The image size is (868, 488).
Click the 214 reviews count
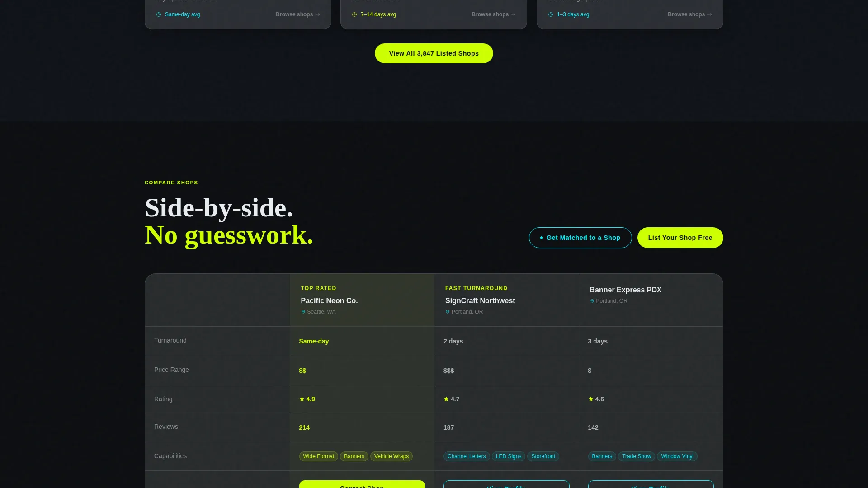[x=304, y=427]
